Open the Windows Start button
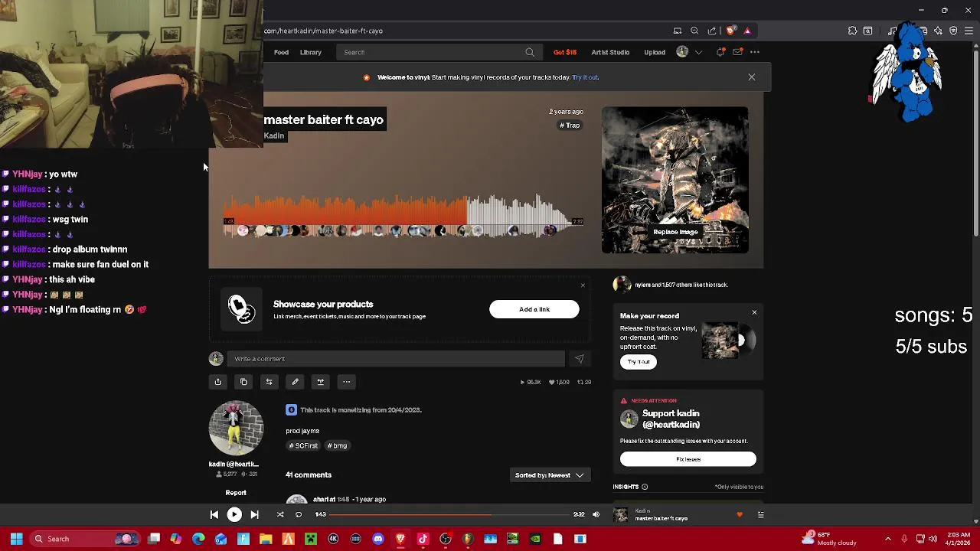Image resolution: width=980 pixels, height=551 pixels. [16, 539]
